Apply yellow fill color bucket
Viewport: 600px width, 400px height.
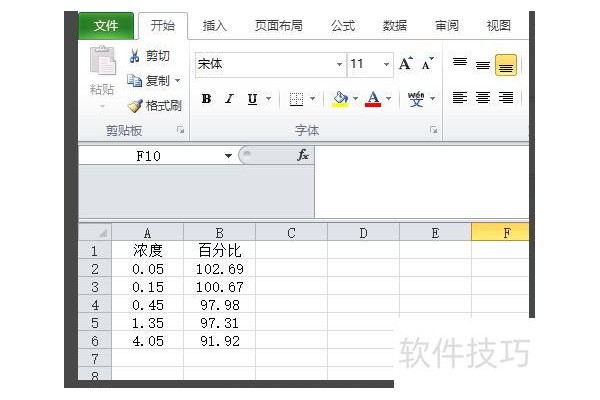(x=340, y=99)
